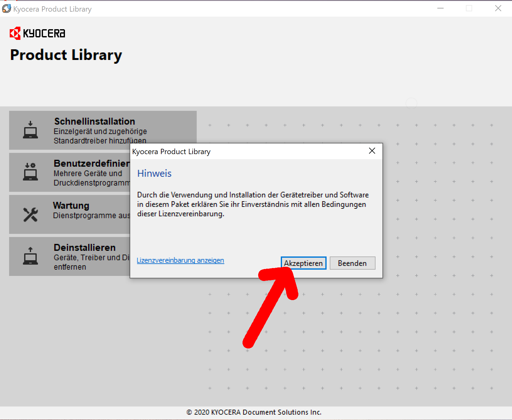This screenshot has height=420, width=512.
Task: Click the maximize button in the title bar
Action: pos(469,8)
